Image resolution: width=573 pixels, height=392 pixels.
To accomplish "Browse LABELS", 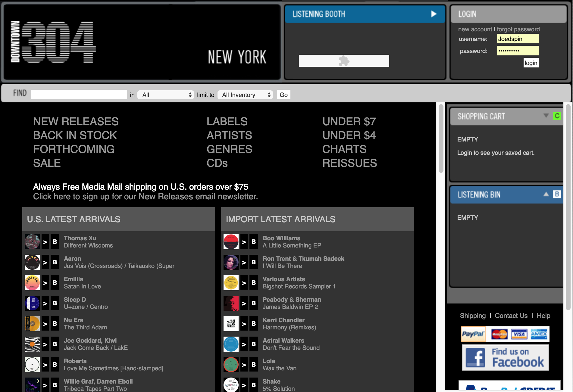I will pos(227,122).
